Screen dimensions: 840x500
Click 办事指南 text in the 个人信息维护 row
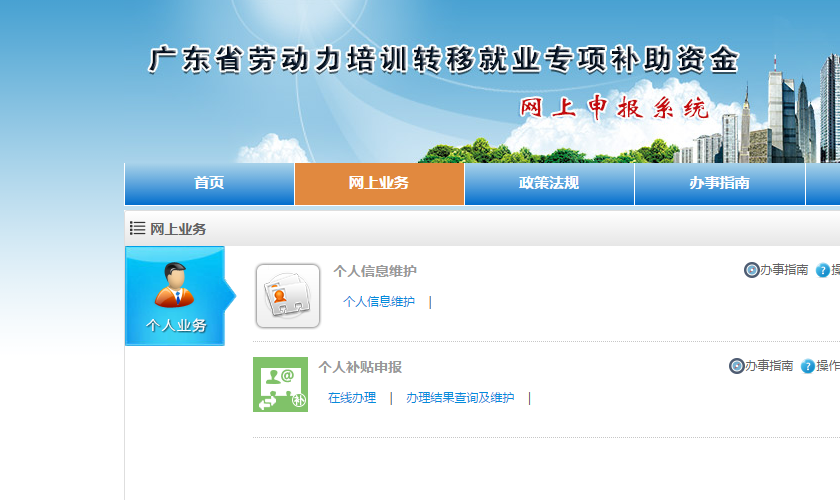coord(784,270)
